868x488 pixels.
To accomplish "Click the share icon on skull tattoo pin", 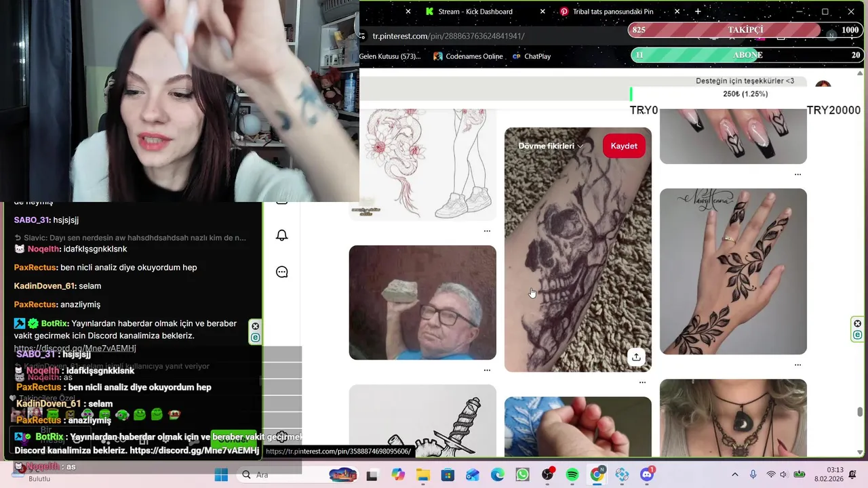I will (635, 357).
